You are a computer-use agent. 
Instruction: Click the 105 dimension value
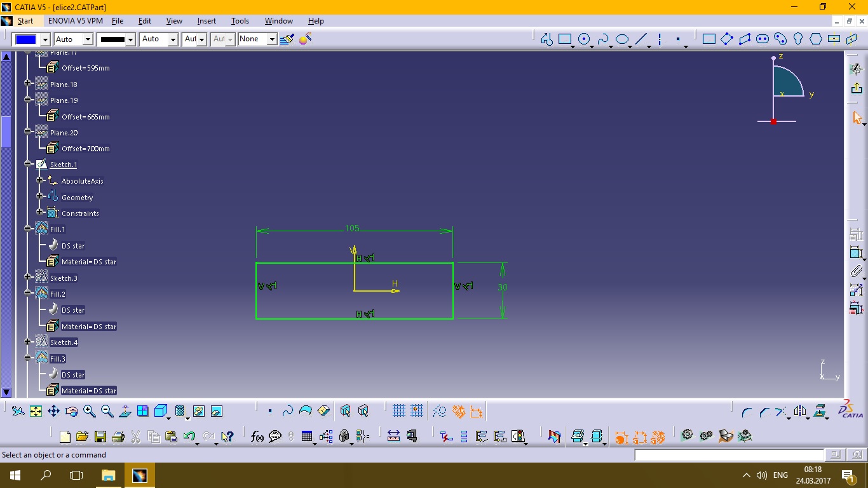[352, 228]
